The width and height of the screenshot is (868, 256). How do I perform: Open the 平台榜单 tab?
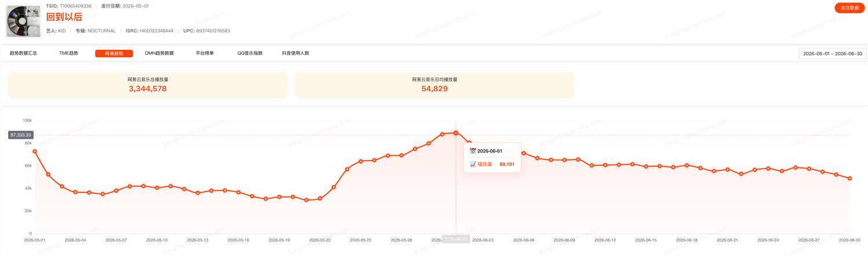(x=205, y=53)
